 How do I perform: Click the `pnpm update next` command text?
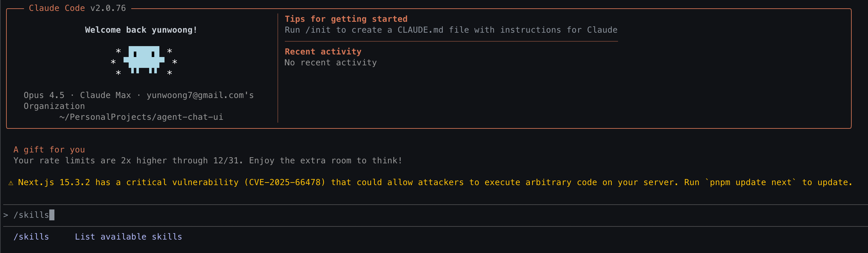tap(751, 183)
